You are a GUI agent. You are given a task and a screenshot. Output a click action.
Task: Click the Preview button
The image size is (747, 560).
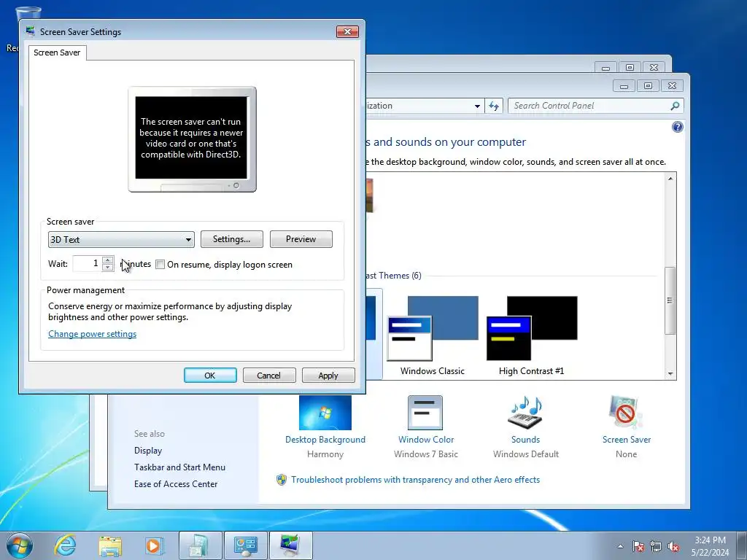pyautogui.click(x=301, y=239)
